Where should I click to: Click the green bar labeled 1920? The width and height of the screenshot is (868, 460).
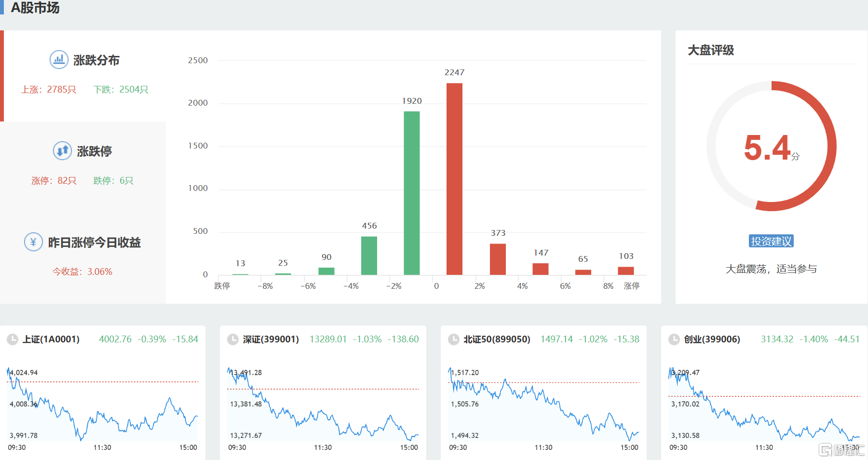[412, 193]
